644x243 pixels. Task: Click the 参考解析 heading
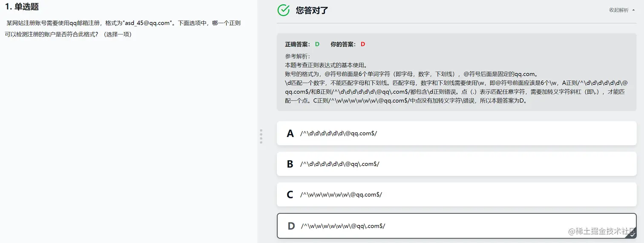298,56
